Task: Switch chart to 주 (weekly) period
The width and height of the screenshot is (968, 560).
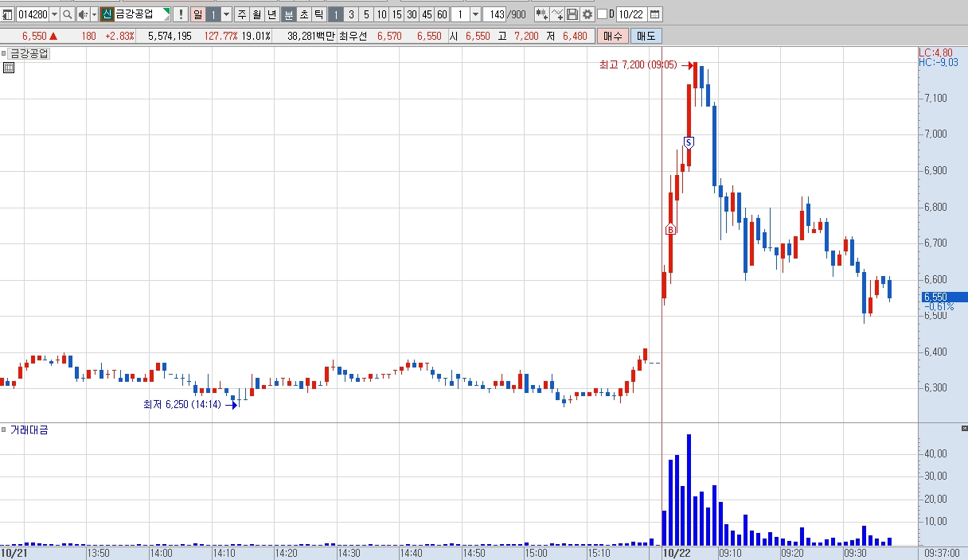Action: (x=242, y=14)
